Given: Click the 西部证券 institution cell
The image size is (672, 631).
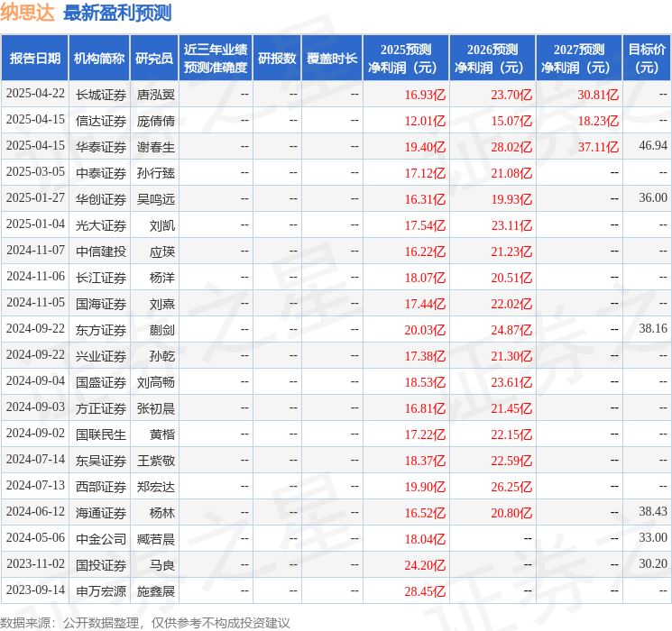Looking at the screenshot, I should pyautogui.click(x=101, y=487).
